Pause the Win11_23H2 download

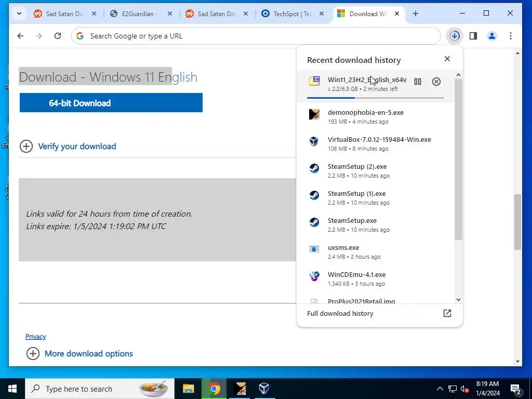tap(418, 82)
